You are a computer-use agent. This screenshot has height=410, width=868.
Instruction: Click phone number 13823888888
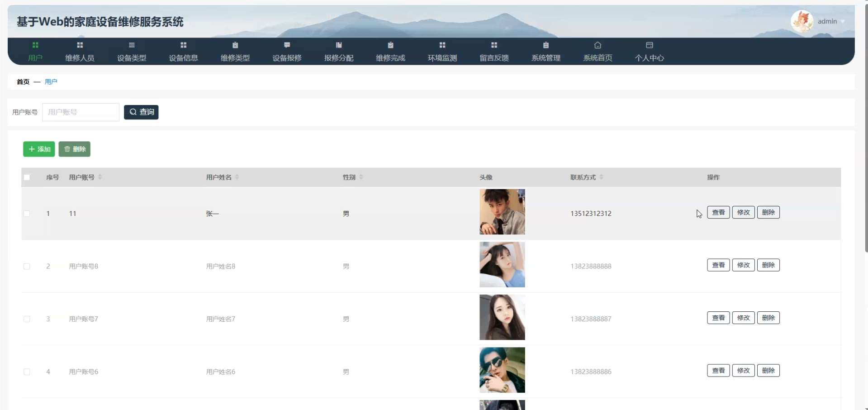[591, 267]
